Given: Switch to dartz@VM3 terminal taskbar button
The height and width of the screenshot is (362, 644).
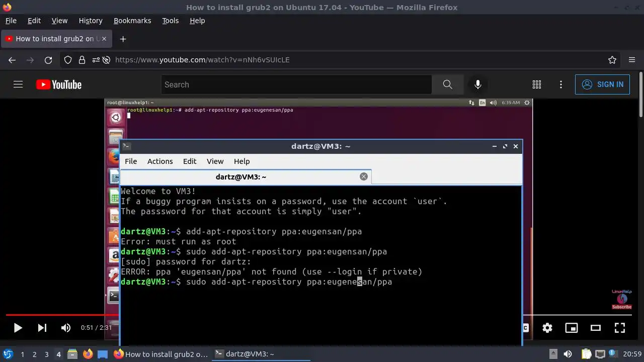Looking at the screenshot, I should pyautogui.click(x=262, y=354).
